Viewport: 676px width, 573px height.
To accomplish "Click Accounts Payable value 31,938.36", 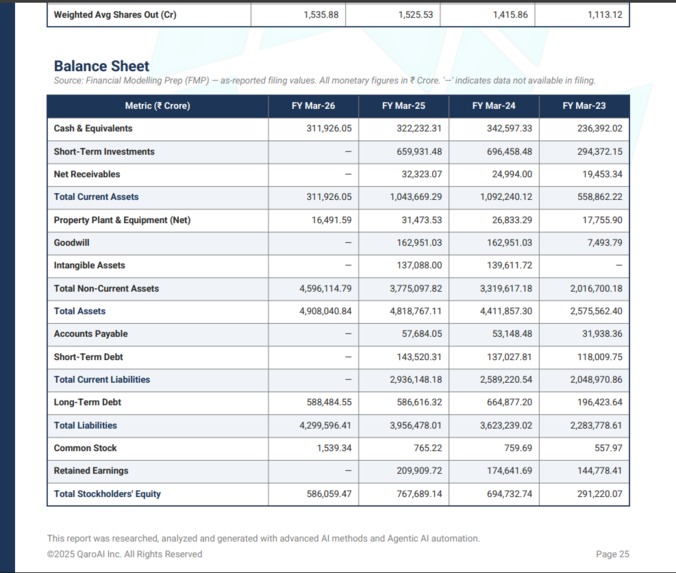I will click(602, 334).
